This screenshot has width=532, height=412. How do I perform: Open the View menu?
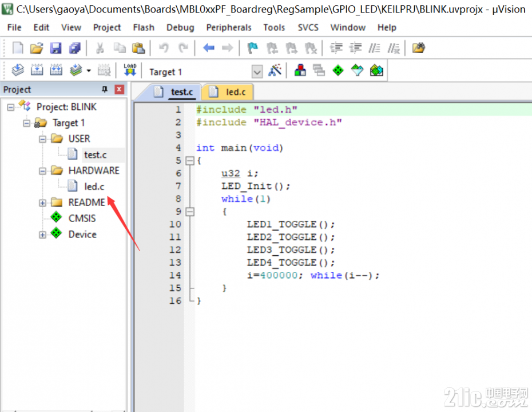click(72, 27)
